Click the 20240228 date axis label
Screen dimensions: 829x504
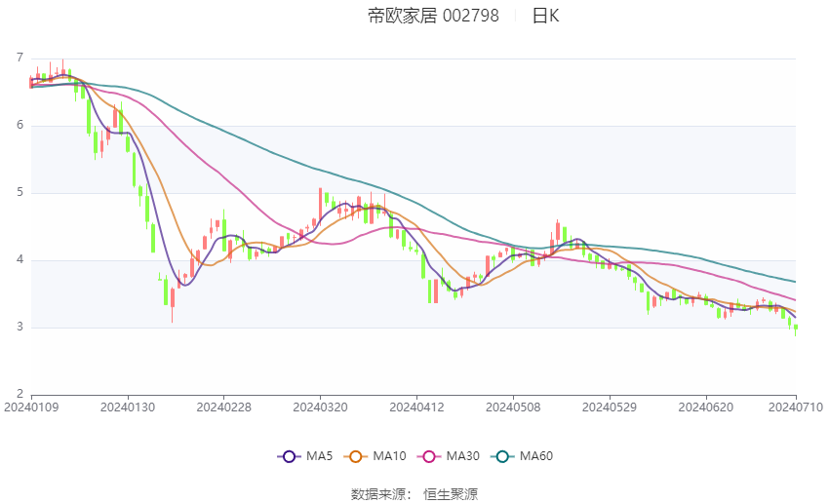point(223,407)
